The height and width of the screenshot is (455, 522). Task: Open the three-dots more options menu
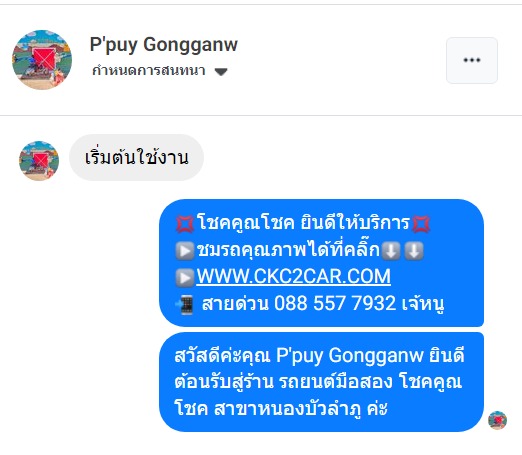click(x=472, y=60)
